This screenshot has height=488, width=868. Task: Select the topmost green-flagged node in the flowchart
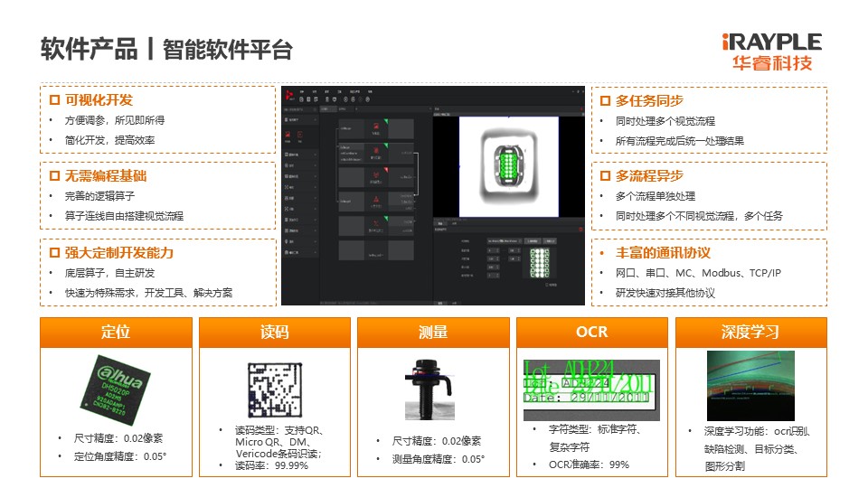pos(375,128)
